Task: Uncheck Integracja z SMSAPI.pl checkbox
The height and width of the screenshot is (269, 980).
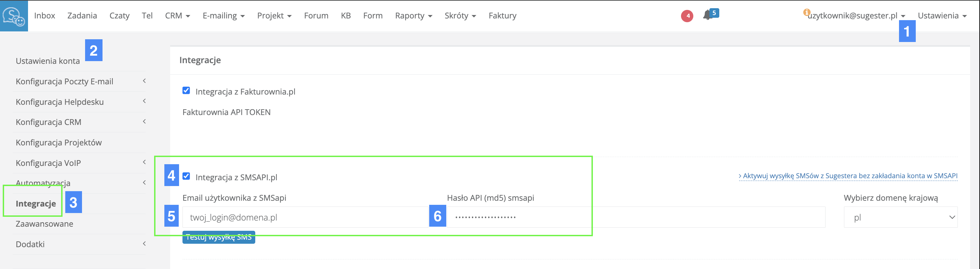Action: 186,176
